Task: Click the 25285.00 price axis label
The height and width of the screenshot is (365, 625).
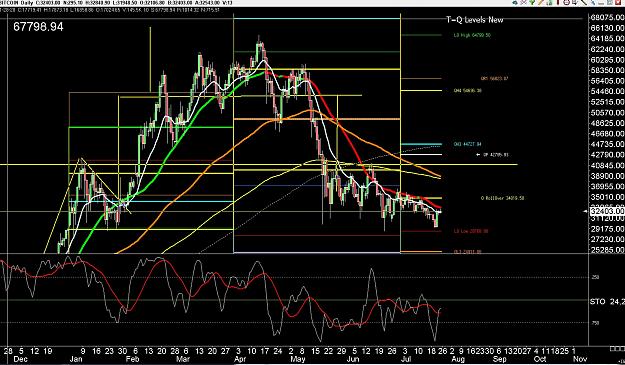Action: click(607, 250)
